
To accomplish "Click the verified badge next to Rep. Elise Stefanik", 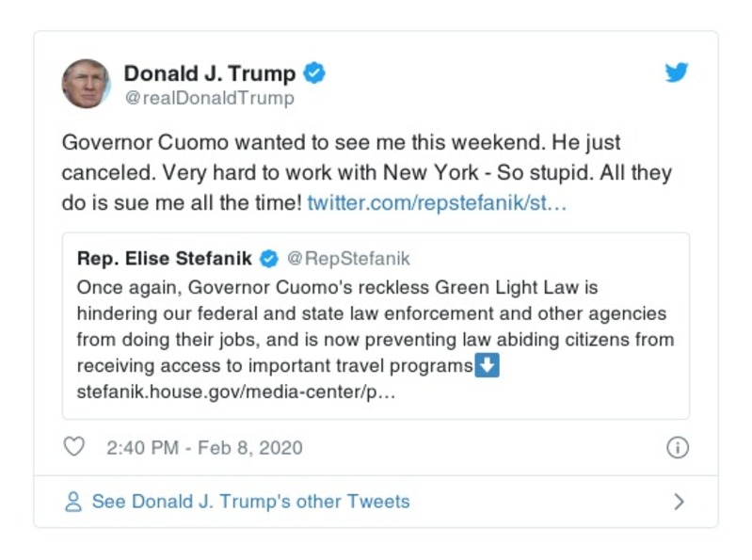I will click(x=268, y=259).
